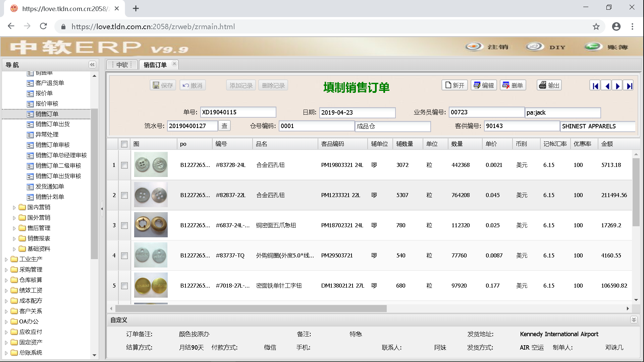
Task: Select the 销售订单 tab
Action: [x=155, y=65]
